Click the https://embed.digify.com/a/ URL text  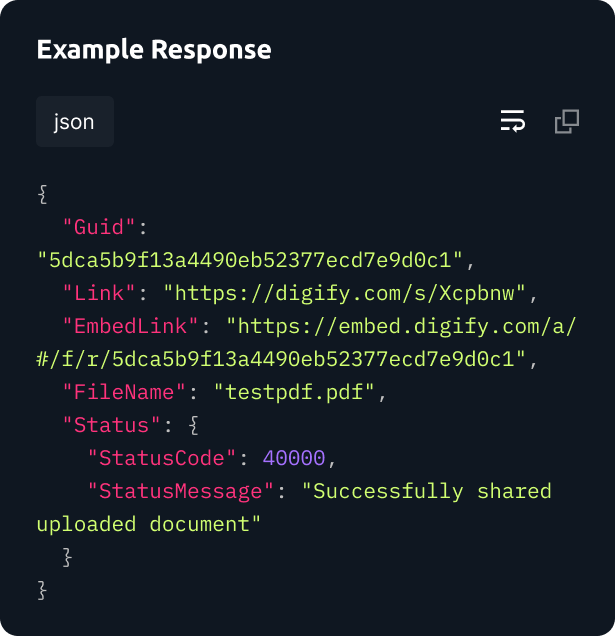[402, 327]
